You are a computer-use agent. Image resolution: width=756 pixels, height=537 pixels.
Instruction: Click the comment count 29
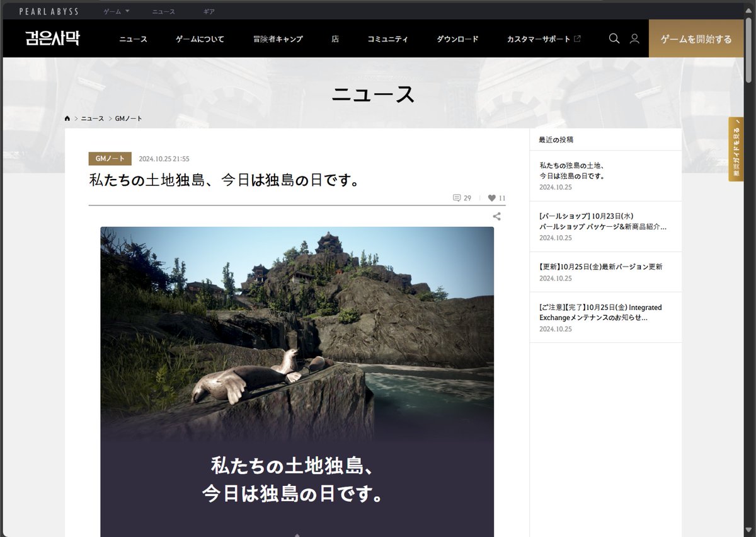[467, 198]
